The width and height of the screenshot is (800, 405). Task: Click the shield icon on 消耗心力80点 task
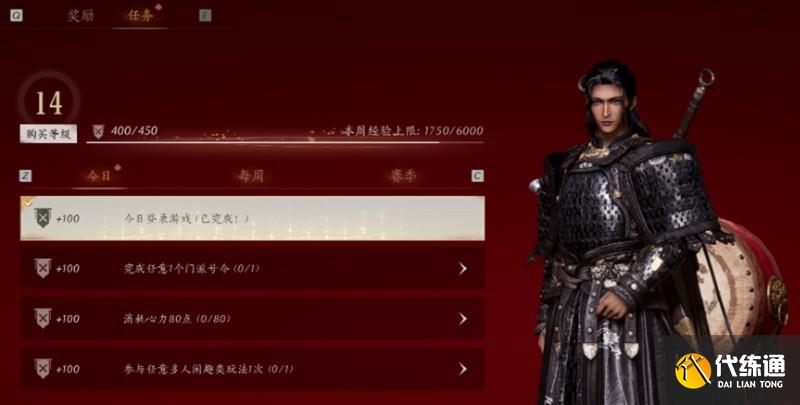coord(43,318)
